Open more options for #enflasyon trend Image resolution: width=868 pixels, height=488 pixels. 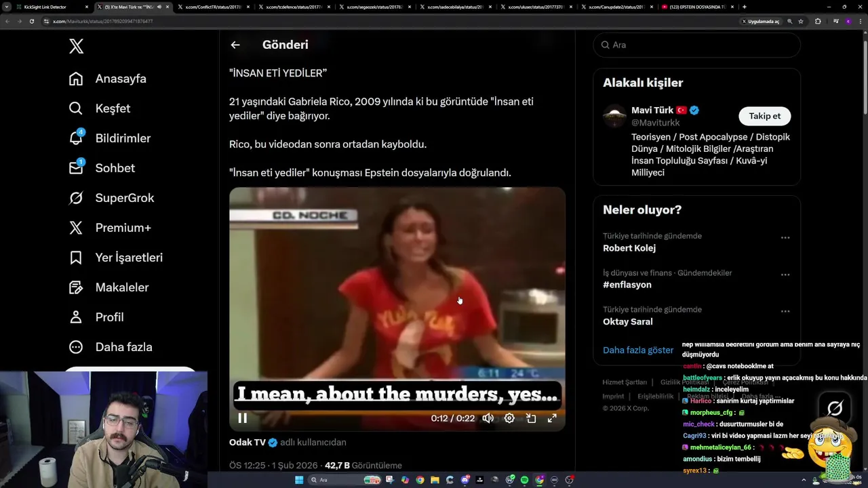[785, 274]
